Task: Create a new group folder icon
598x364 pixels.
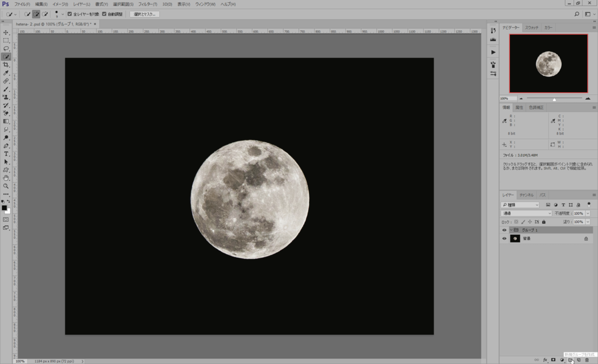Action: point(570,360)
